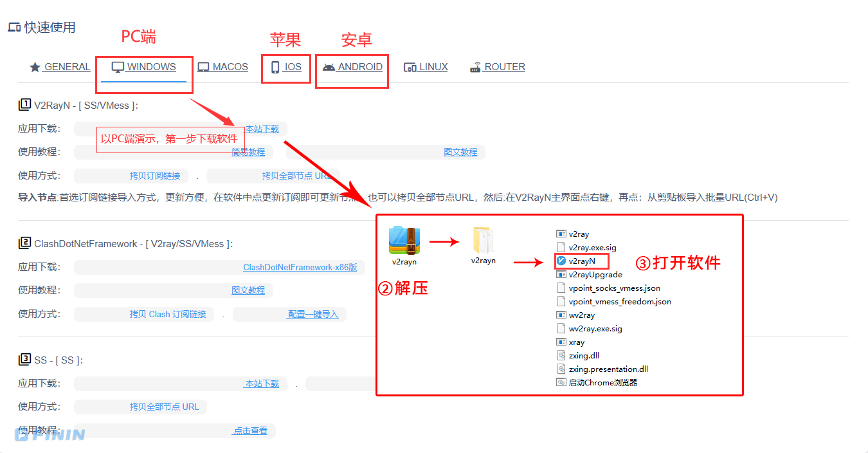This screenshot has height=453, width=868.
Task: Click the 配置一键导入 link
Action: 312,314
